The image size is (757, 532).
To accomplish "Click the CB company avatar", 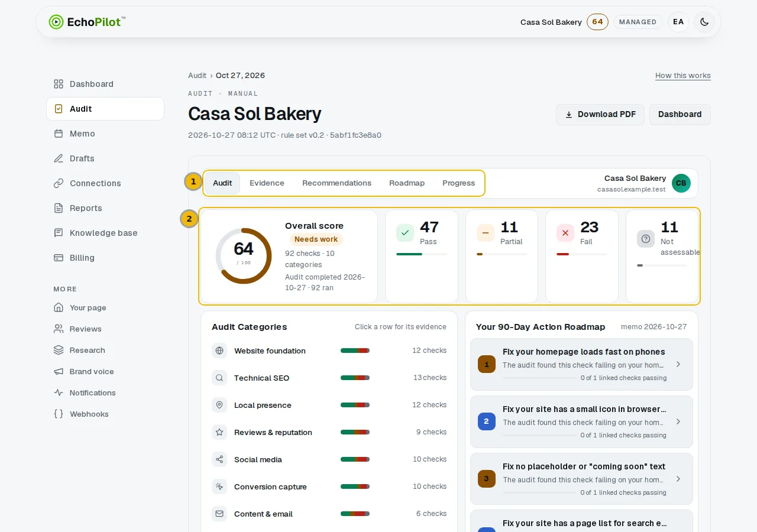I will point(681,183).
